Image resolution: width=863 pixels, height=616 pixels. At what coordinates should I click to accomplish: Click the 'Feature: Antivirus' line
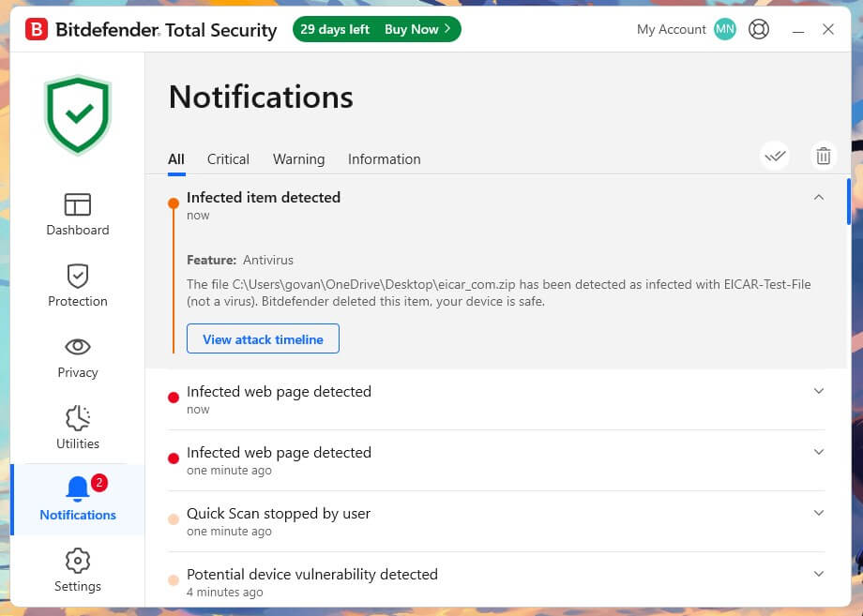click(x=240, y=260)
